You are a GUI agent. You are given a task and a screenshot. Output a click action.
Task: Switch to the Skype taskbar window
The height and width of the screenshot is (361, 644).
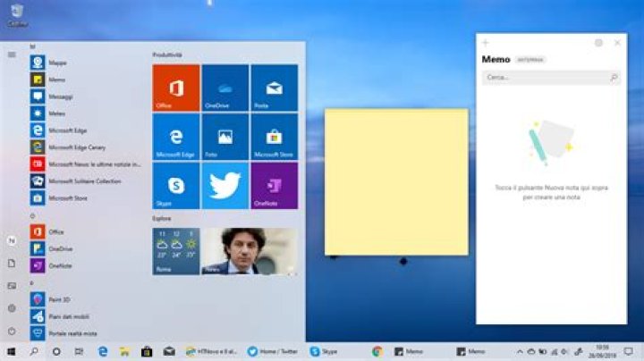[x=325, y=351]
